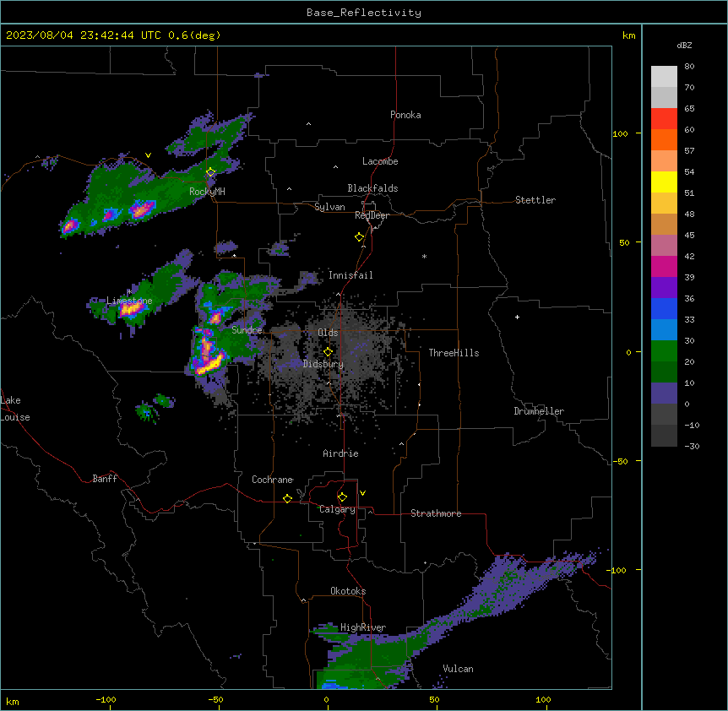Click the Okotoks town label

[x=348, y=591]
